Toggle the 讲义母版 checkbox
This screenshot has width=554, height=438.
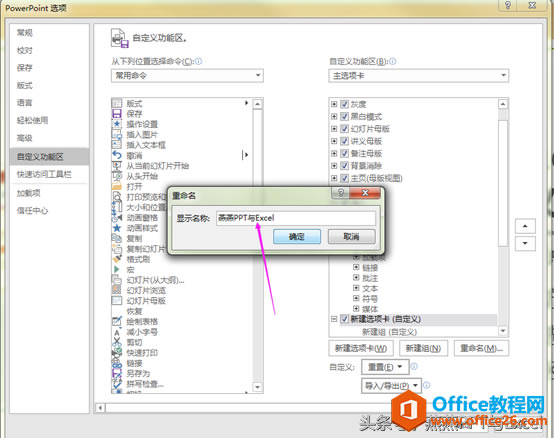[x=344, y=141]
